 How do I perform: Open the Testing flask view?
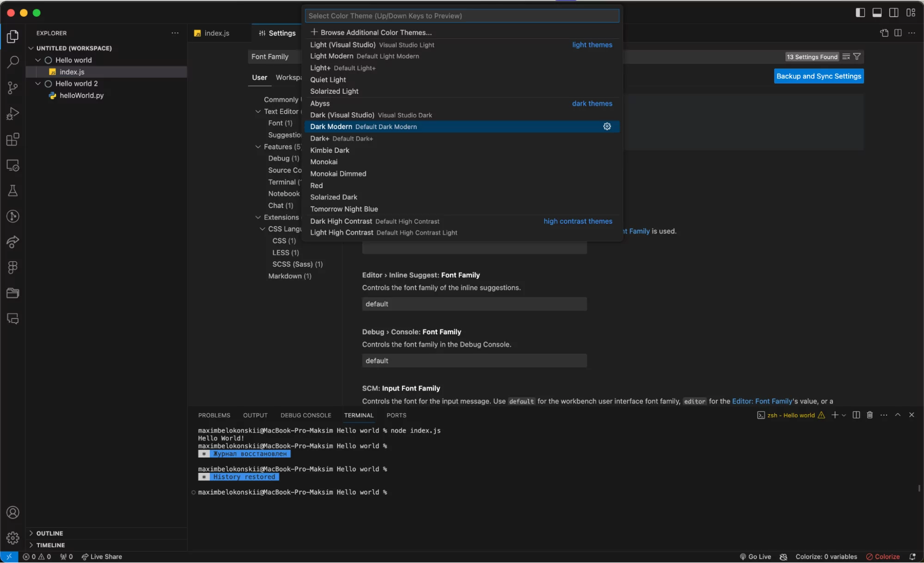tap(13, 190)
